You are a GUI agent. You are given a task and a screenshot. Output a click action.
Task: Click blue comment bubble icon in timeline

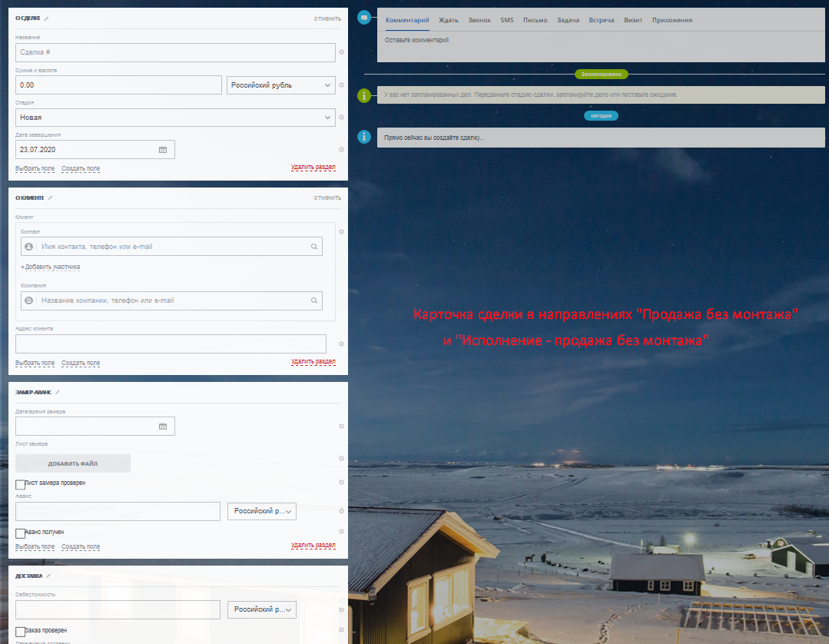click(364, 18)
